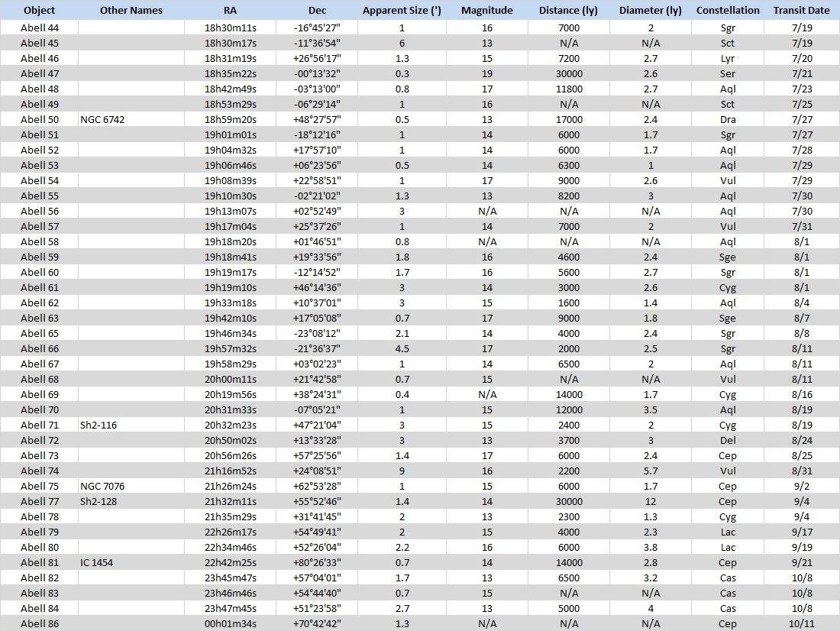Select the Abell 86 object cell
The height and width of the screenshot is (631, 840).
(40, 623)
